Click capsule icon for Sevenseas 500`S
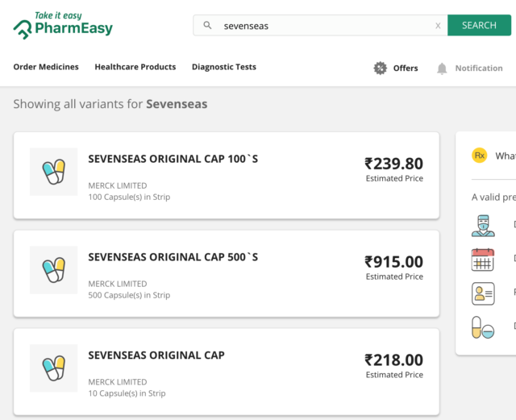The width and height of the screenshot is (516, 420). coord(54,270)
